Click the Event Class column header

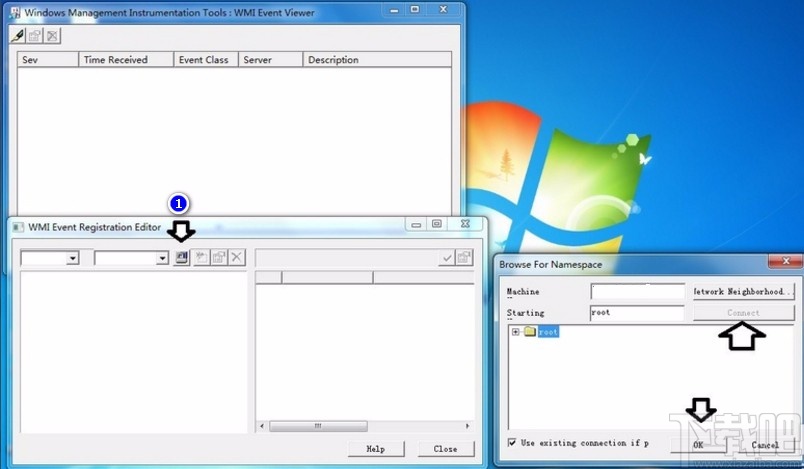[x=206, y=59]
